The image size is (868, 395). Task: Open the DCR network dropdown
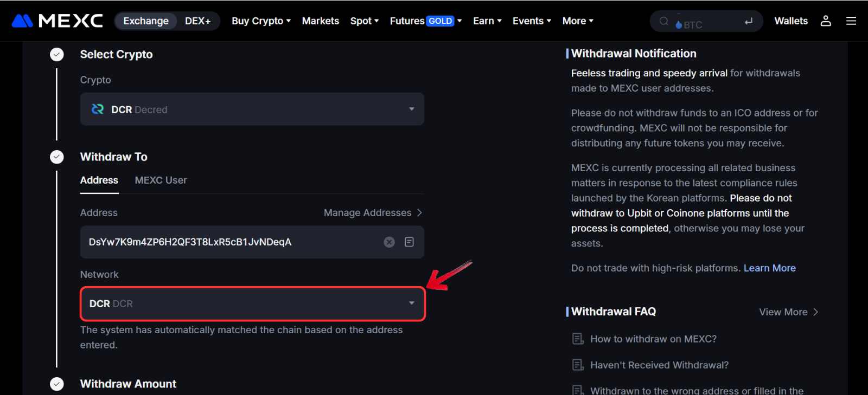[x=252, y=303]
